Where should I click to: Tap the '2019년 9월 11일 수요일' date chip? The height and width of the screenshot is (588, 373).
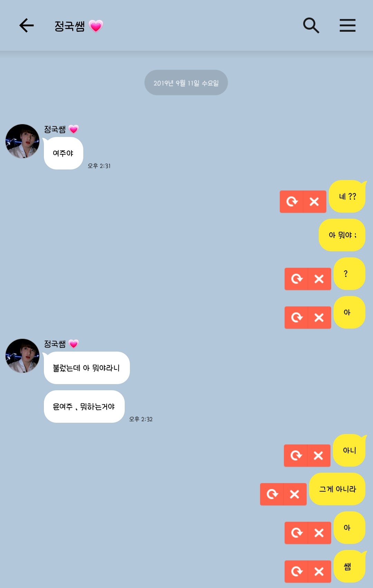pyautogui.click(x=186, y=83)
